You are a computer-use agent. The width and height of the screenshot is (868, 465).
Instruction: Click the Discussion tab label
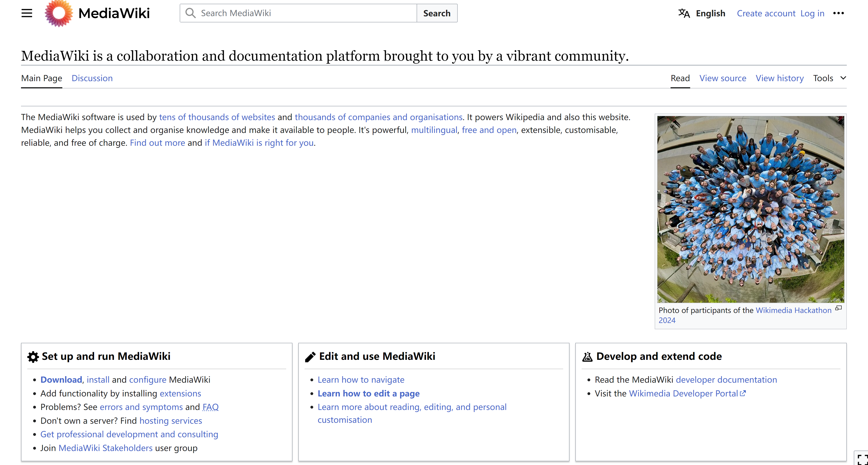(x=92, y=78)
